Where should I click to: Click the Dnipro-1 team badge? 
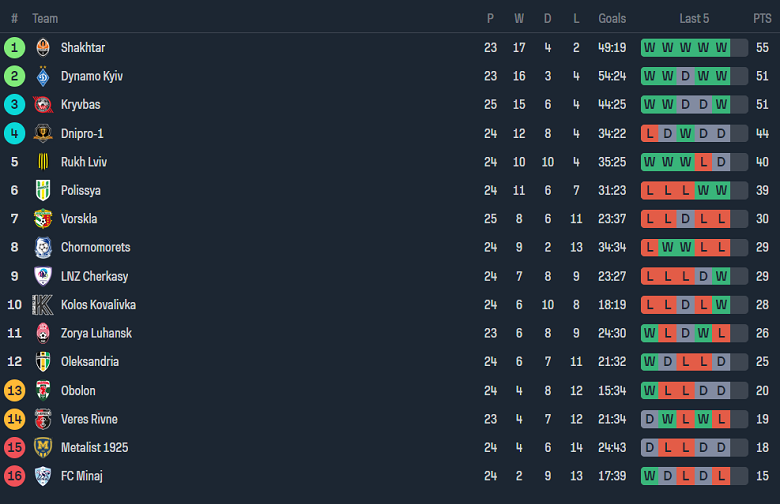pyautogui.click(x=43, y=133)
